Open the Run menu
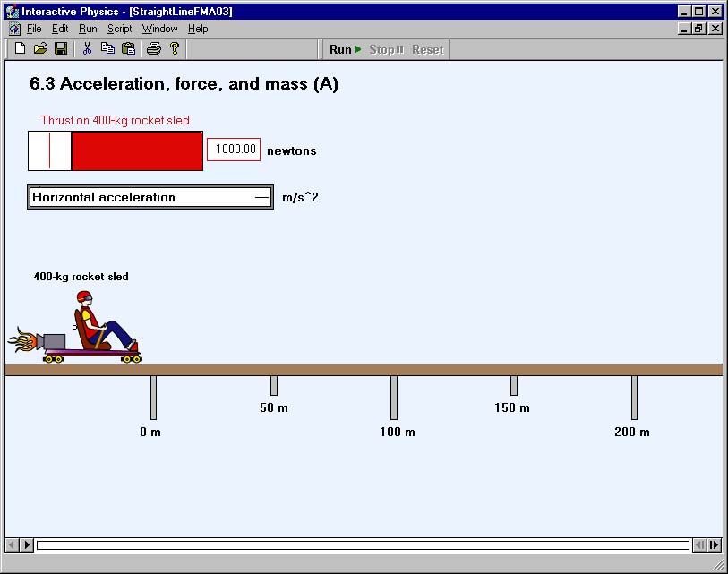This screenshot has height=574, width=728. pos(88,29)
